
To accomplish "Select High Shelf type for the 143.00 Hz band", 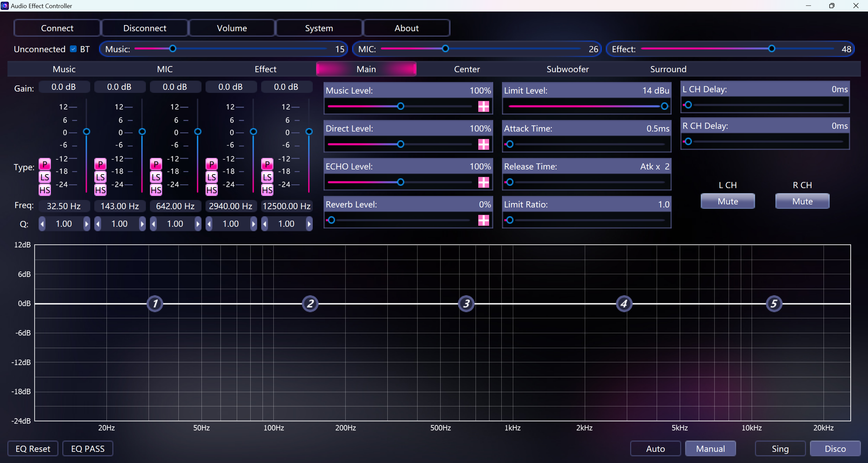I will point(100,190).
